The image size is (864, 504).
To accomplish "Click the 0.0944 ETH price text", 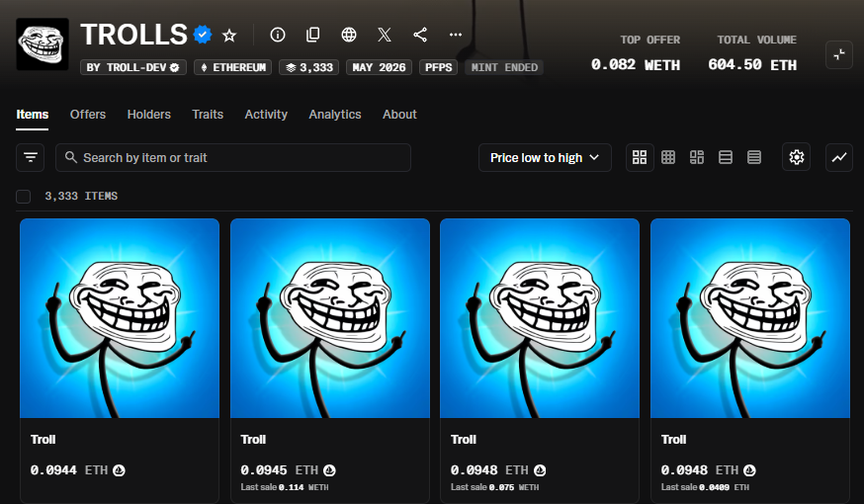I will [69, 470].
